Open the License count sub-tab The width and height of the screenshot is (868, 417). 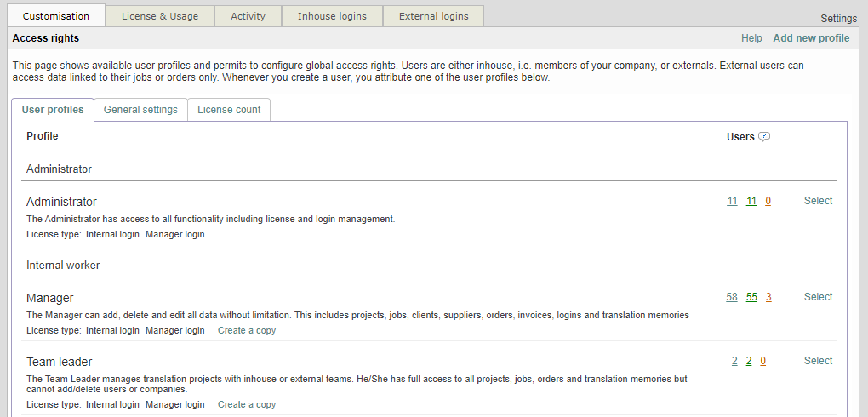[229, 110]
